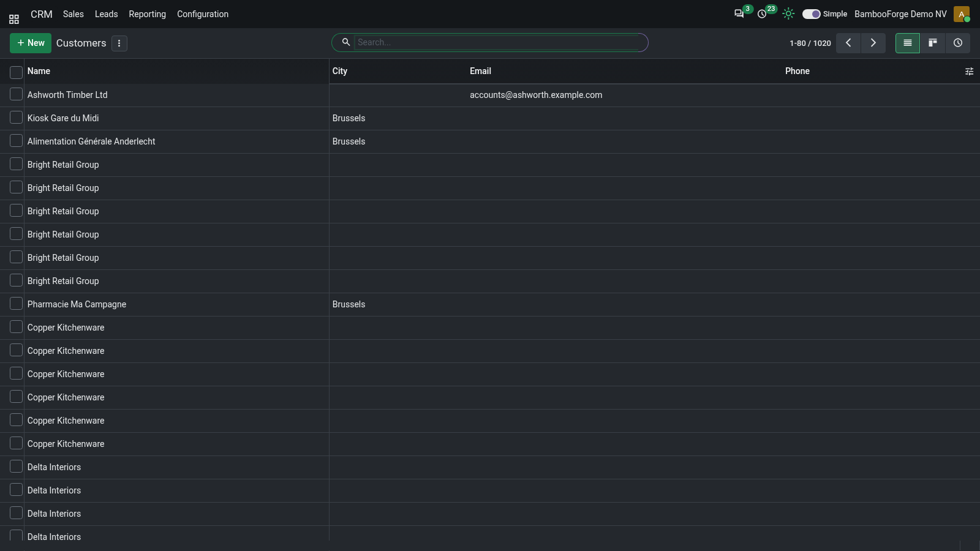Click the CRM app title
Viewport: 980px width, 551px height.
[x=42, y=14]
